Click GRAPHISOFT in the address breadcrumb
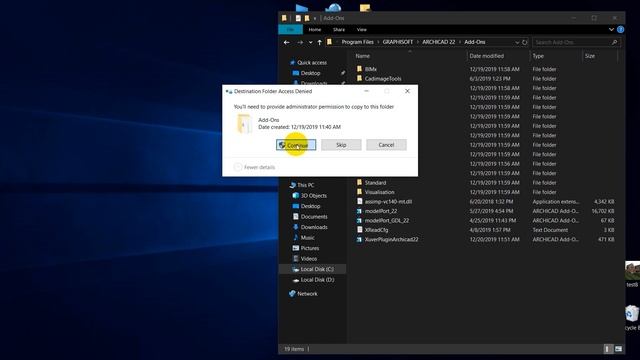640x360 pixels. coord(398,42)
